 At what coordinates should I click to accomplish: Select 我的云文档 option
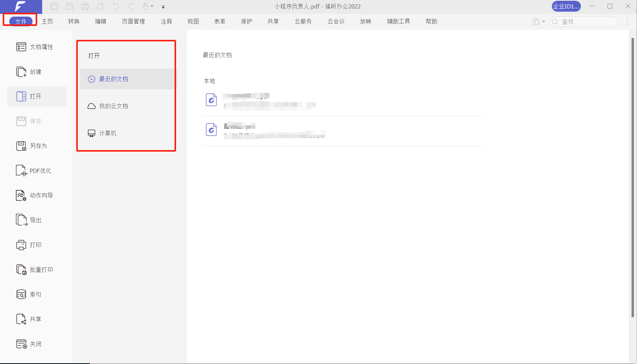pos(128,106)
